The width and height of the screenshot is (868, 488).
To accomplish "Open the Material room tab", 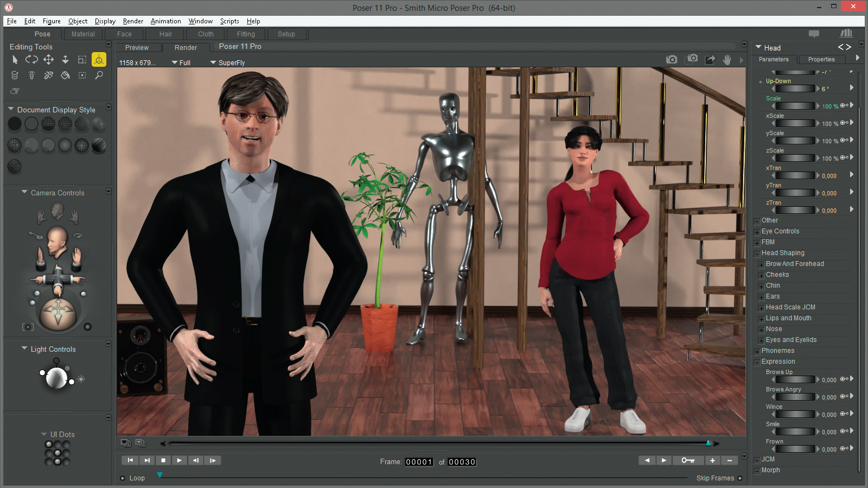I will [x=83, y=34].
